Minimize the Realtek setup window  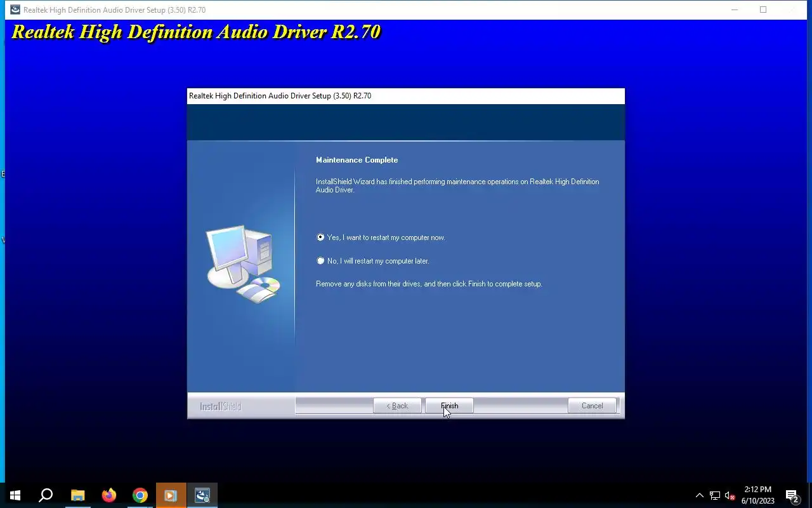tap(735, 10)
